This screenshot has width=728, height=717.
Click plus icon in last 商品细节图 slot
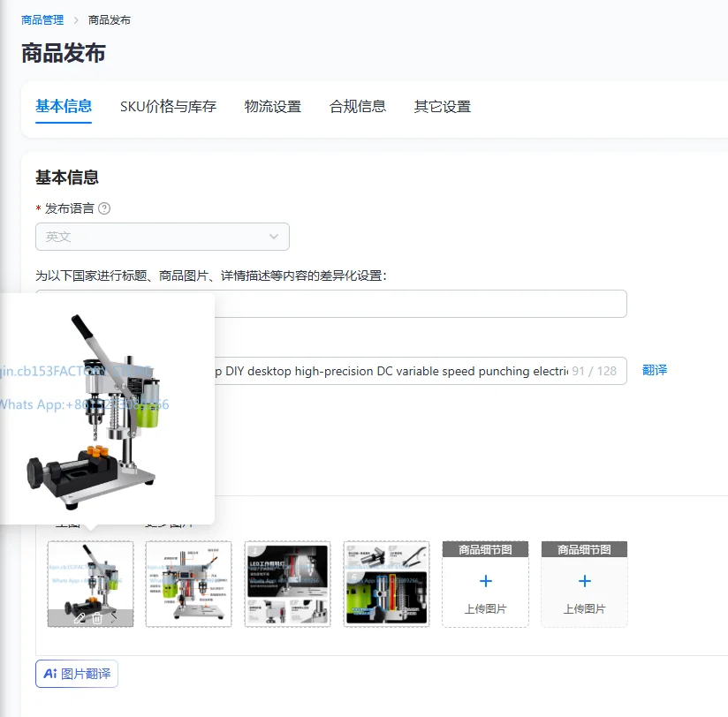pyautogui.click(x=585, y=581)
